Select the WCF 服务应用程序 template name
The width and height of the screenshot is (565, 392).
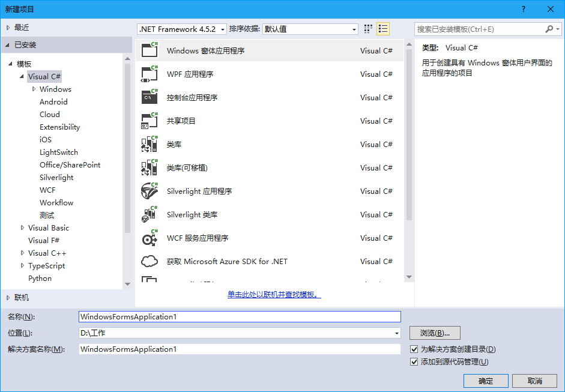click(x=198, y=238)
